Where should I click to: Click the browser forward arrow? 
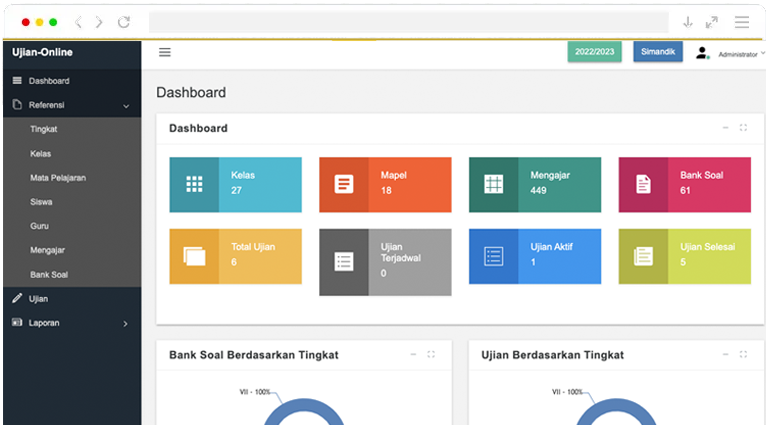pyautogui.click(x=99, y=22)
